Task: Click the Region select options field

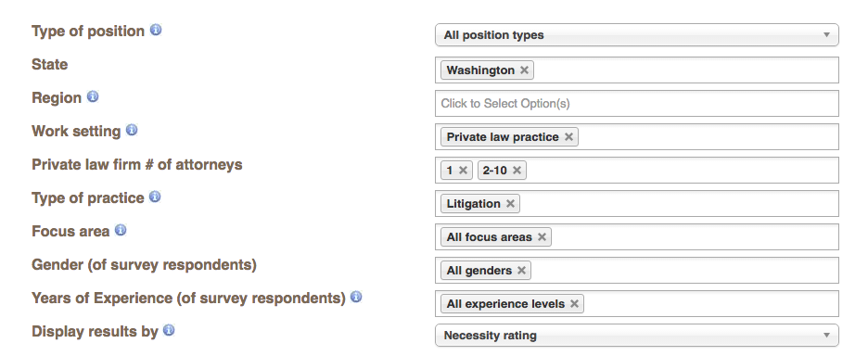Action: (636, 104)
